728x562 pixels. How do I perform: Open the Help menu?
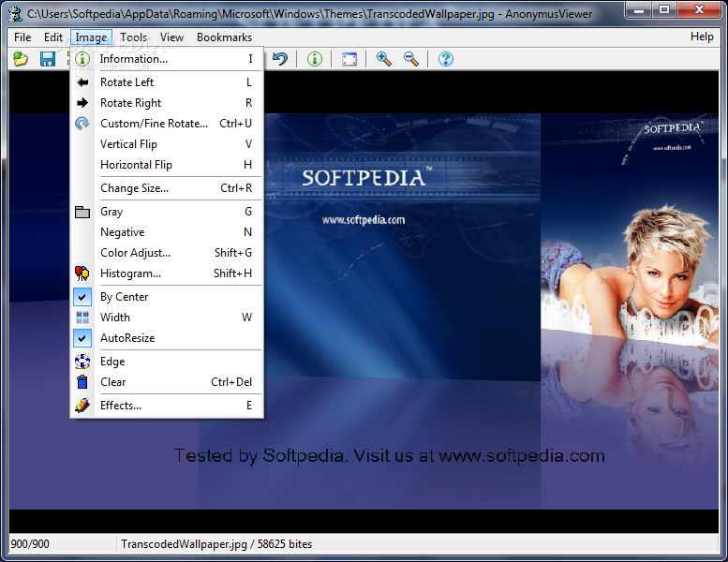702,37
